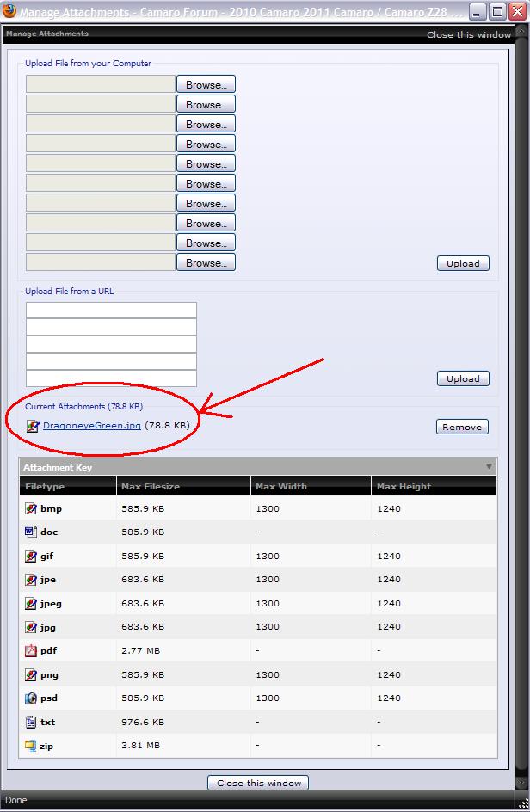
Task: Remove the current attachment
Action: pyautogui.click(x=462, y=427)
